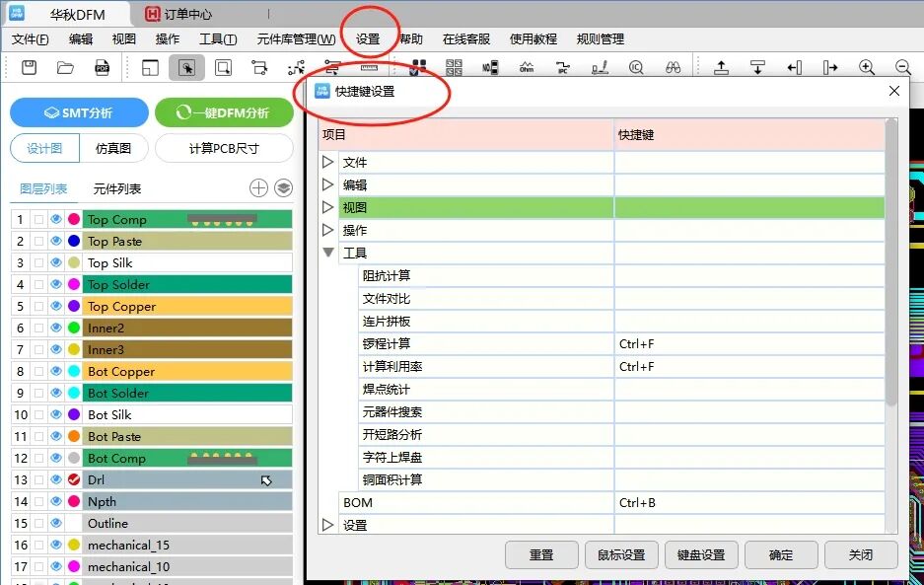Click the NO component tool icon
Screen dimensions: 924x585
point(490,67)
